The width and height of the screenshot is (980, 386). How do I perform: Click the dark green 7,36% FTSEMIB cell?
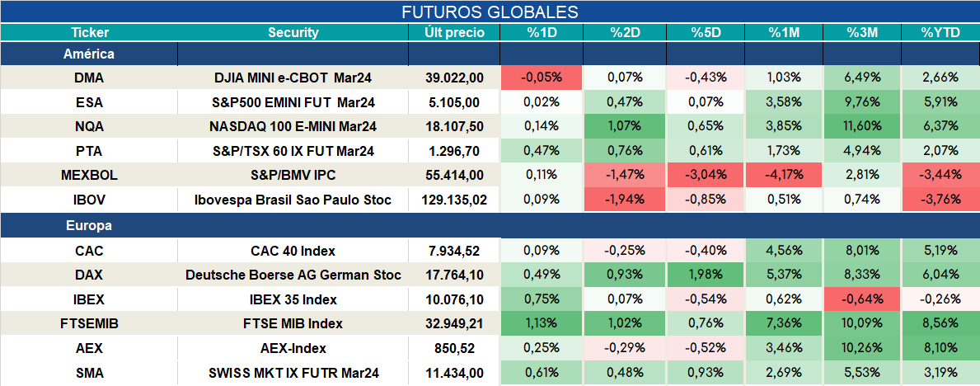click(x=784, y=323)
